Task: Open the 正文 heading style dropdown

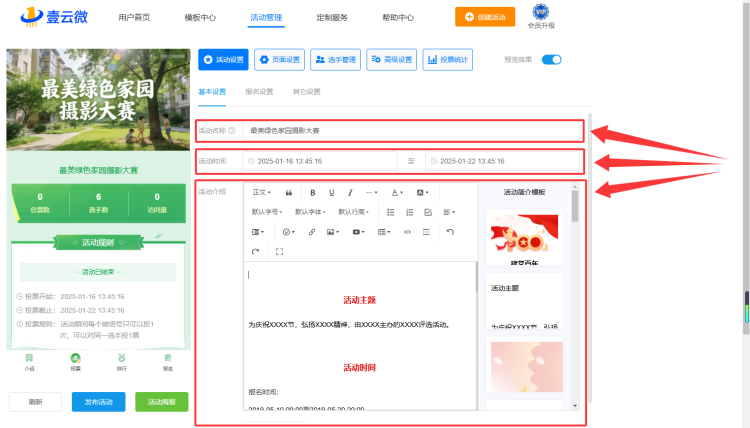Action: click(262, 192)
